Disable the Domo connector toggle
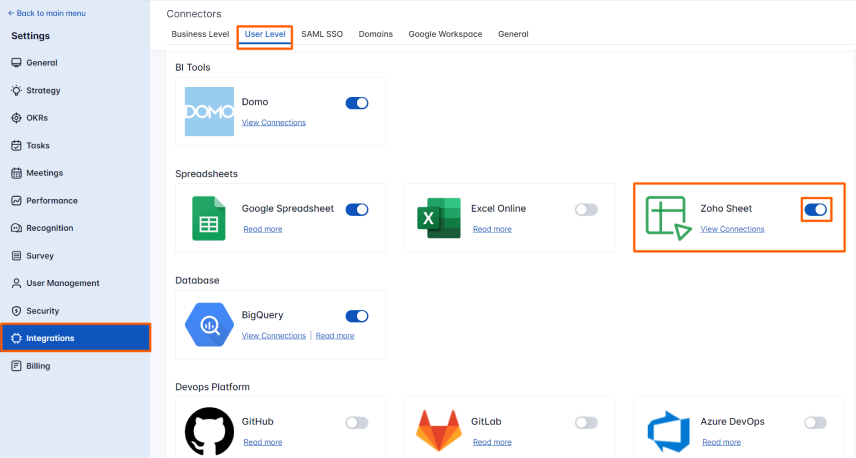 pyautogui.click(x=357, y=103)
